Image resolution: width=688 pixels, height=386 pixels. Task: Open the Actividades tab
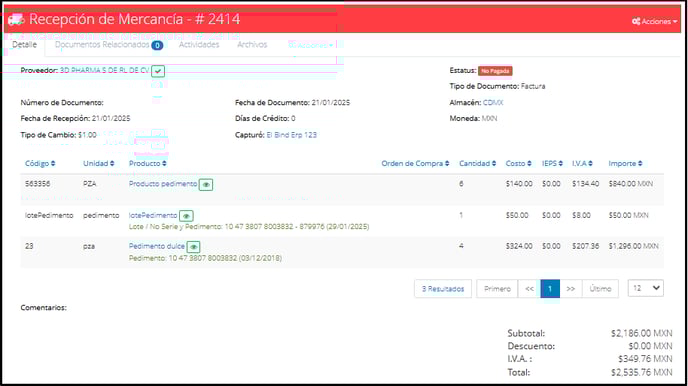click(x=199, y=45)
